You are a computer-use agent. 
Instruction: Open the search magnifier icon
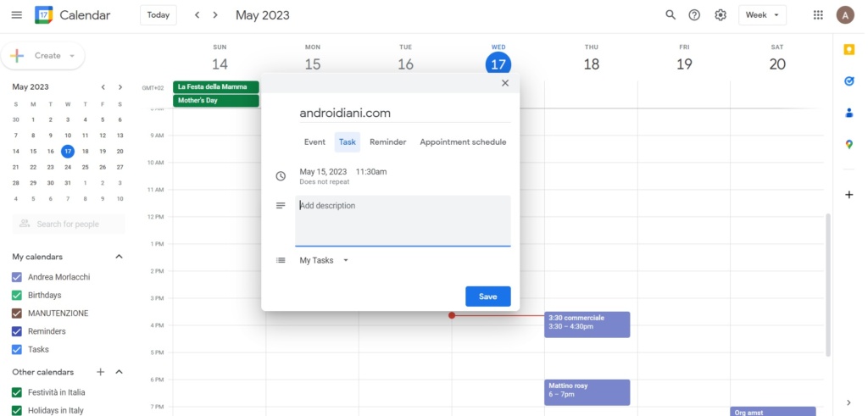(670, 15)
